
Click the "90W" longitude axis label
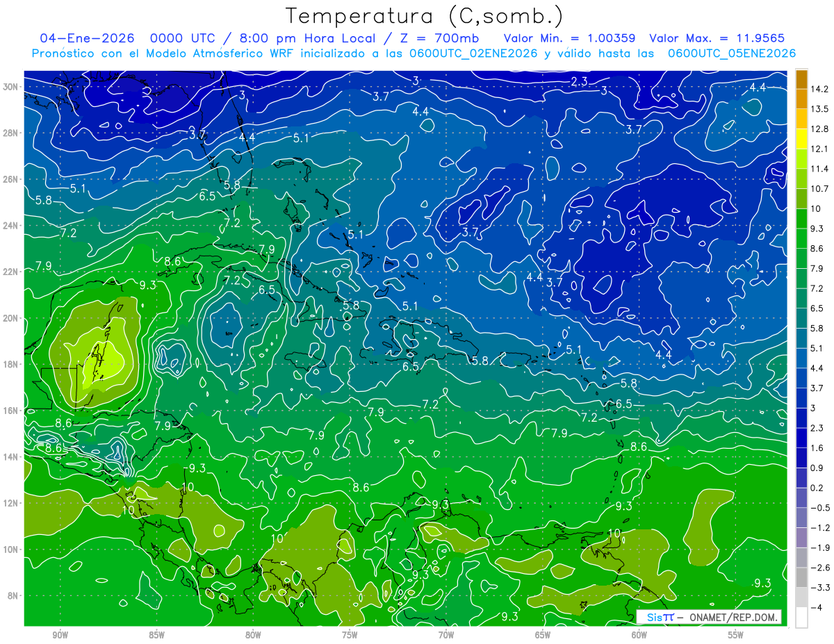(x=60, y=636)
